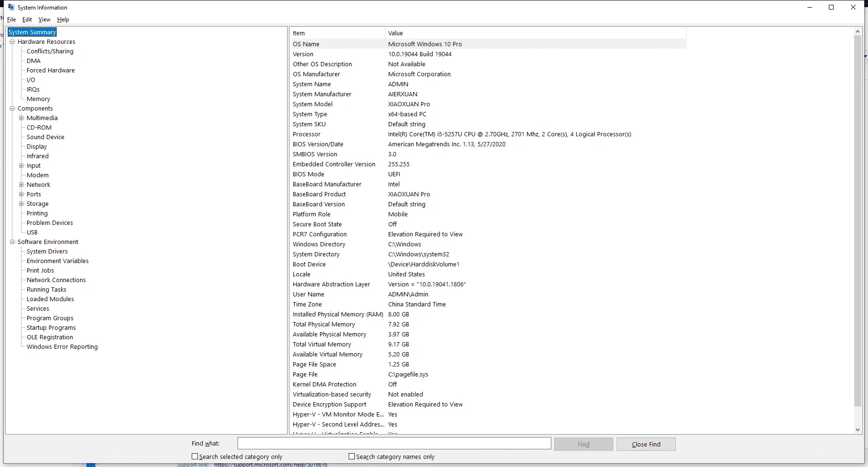
Task: Select System Drivers tree item
Action: coord(47,252)
